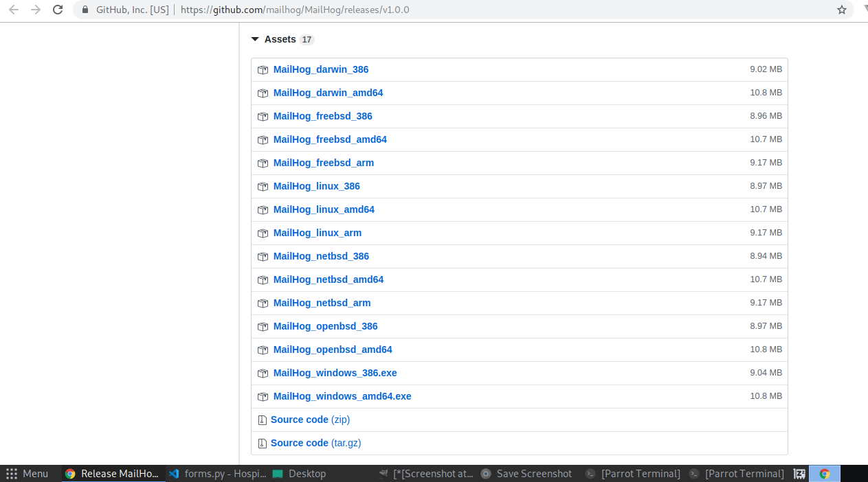
Task: Switch to first Parrot Terminal taskbar entry
Action: pos(633,474)
